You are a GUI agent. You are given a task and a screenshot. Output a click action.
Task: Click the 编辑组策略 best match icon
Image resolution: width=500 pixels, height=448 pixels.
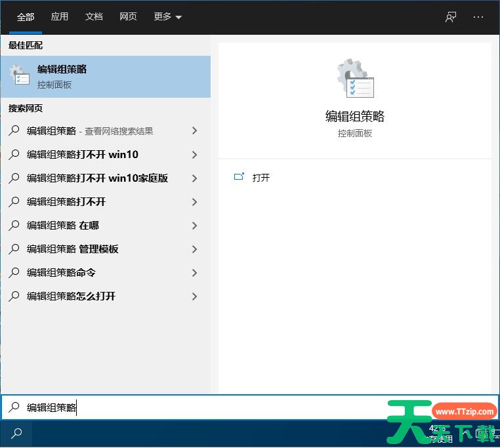[x=20, y=75]
